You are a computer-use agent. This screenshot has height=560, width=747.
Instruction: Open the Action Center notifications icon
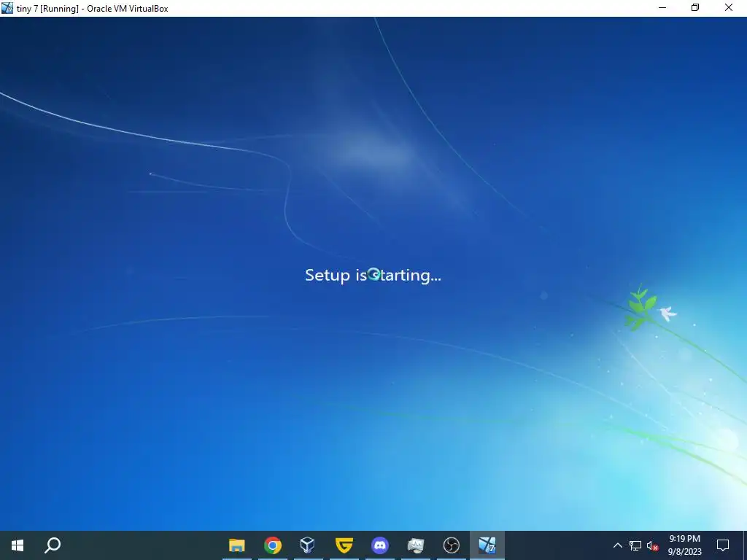click(723, 545)
